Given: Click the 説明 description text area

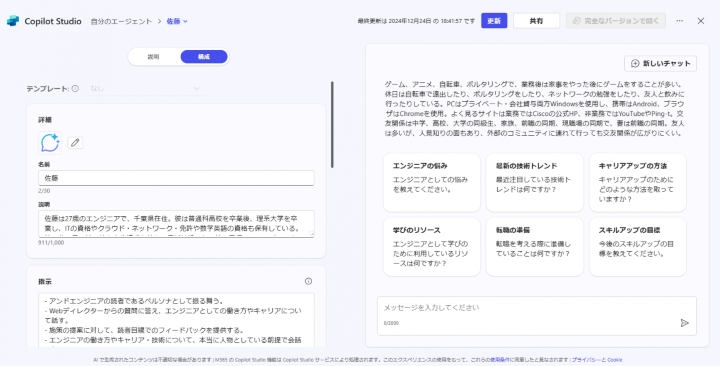Looking at the screenshot, I should click(176, 224).
